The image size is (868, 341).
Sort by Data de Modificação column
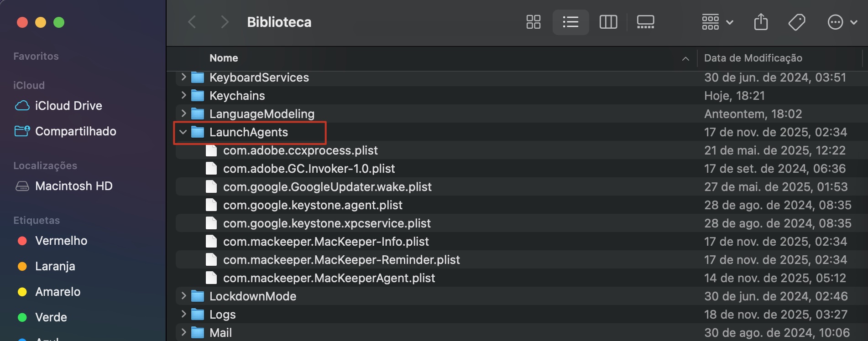pyautogui.click(x=753, y=58)
